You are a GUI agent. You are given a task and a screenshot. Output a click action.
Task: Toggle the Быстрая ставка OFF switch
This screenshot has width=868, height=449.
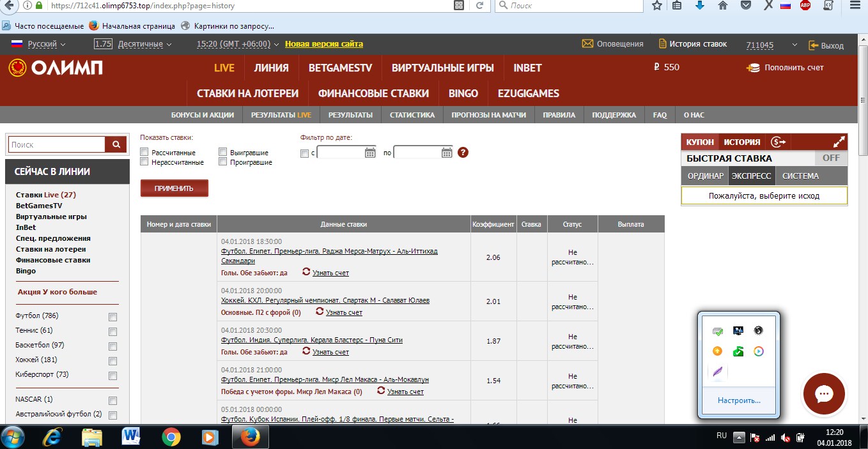click(831, 158)
